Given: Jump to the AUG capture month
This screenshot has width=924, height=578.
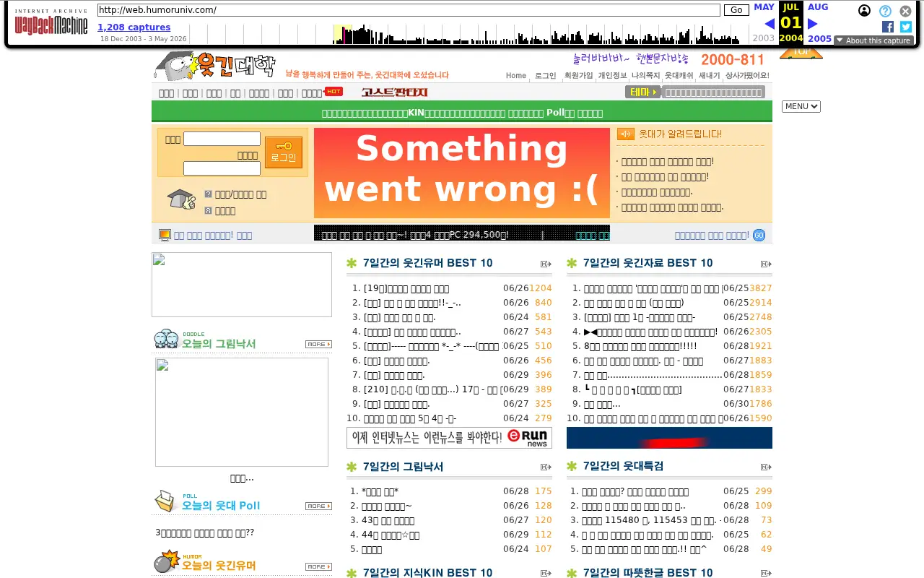Looking at the screenshot, I should (818, 7).
